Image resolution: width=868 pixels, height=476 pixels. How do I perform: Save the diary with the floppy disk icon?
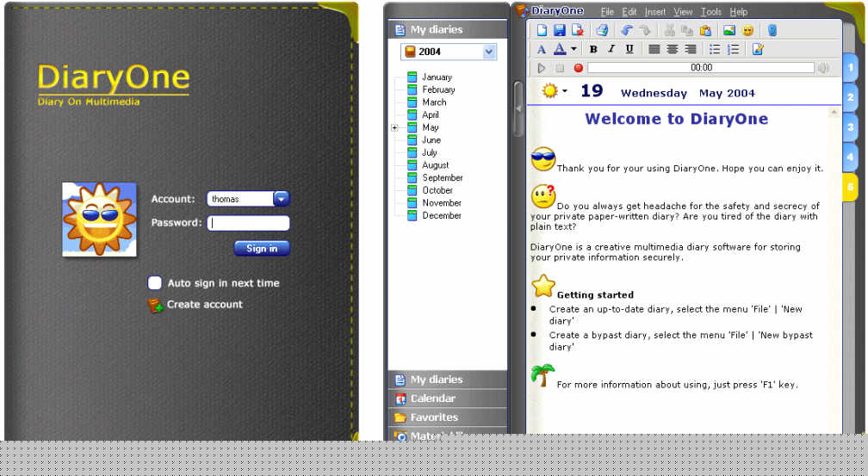pyautogui.click(x=560, y=30)
